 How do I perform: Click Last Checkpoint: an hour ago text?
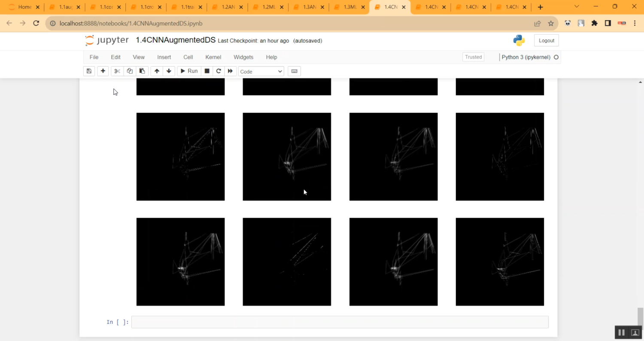[253, 41]
